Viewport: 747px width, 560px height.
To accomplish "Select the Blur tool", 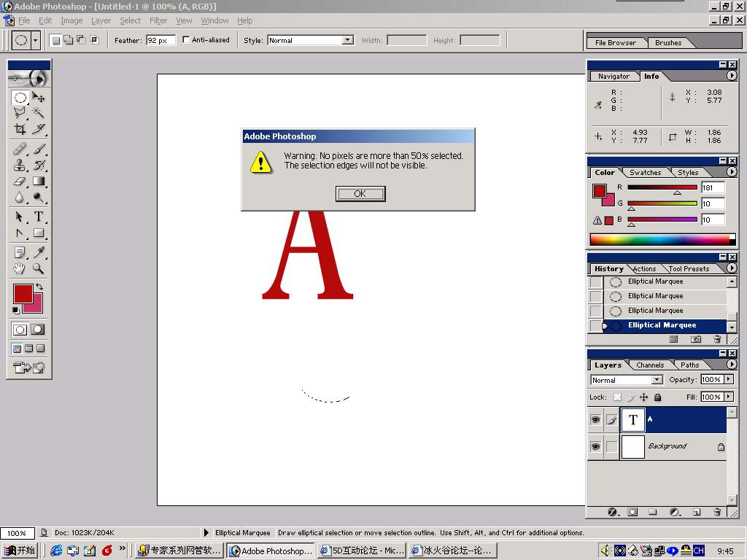I will tap(20, 197).
